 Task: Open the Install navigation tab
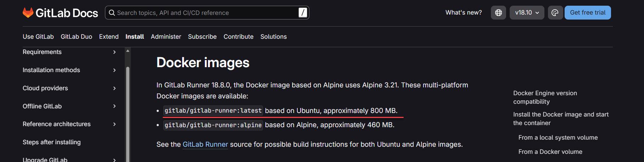point(135,37)
